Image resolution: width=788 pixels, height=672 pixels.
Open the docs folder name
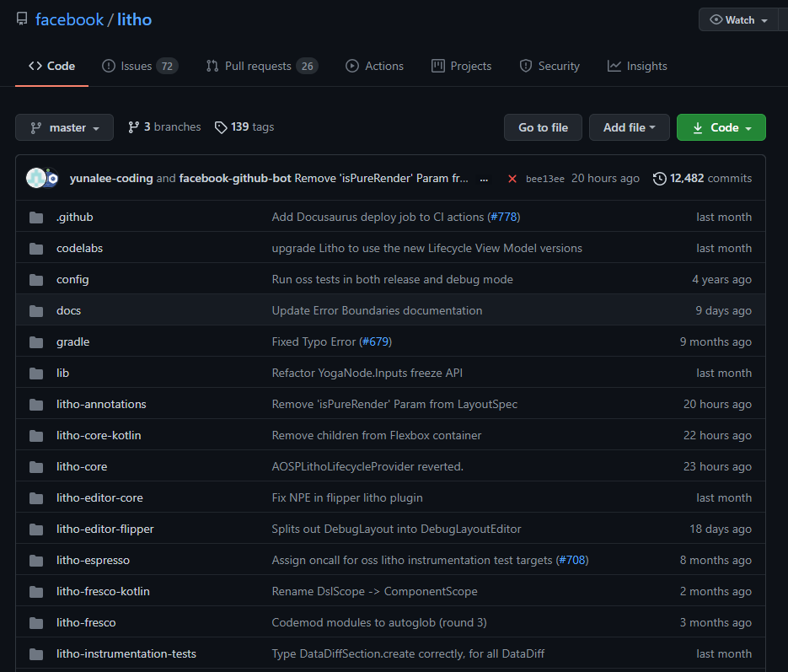69,310
